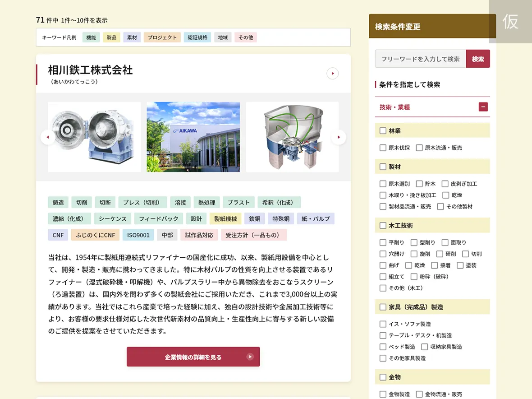Viewport: 532px width, 399px height.
Task: Check the 林業 category checkbox
Action: pos(383,130)
